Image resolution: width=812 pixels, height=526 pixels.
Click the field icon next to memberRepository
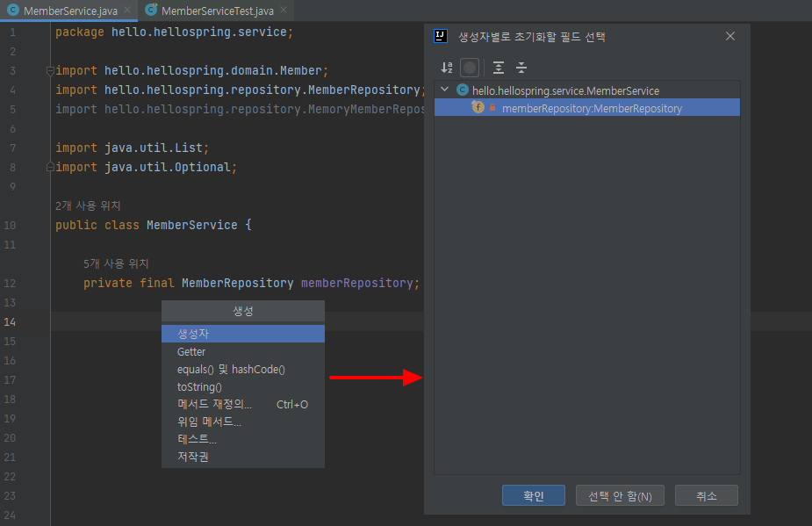[478, 107]
